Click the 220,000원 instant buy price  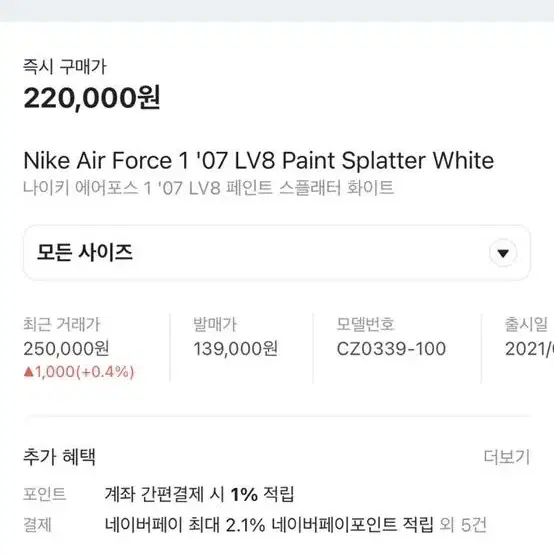click(x=92, y=98)
